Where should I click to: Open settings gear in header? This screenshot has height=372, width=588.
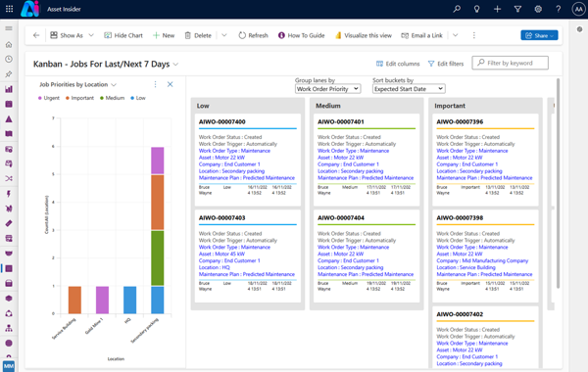(538, 9)
